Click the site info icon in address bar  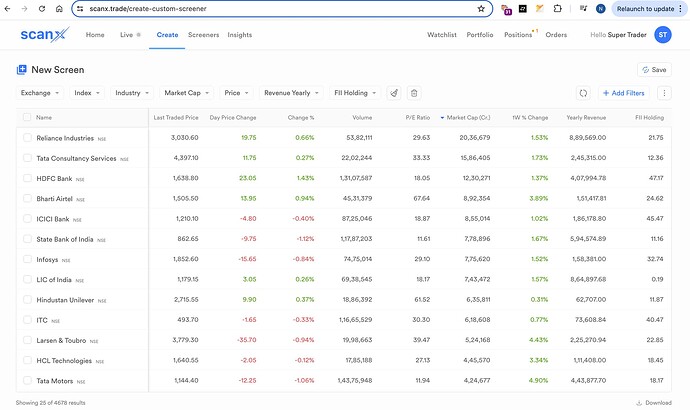80,8
